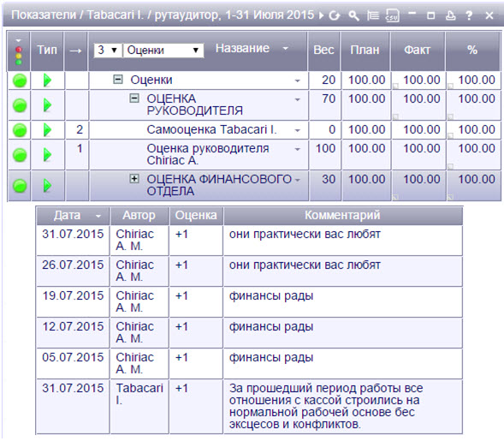Click the Комментарий column header

343,216
